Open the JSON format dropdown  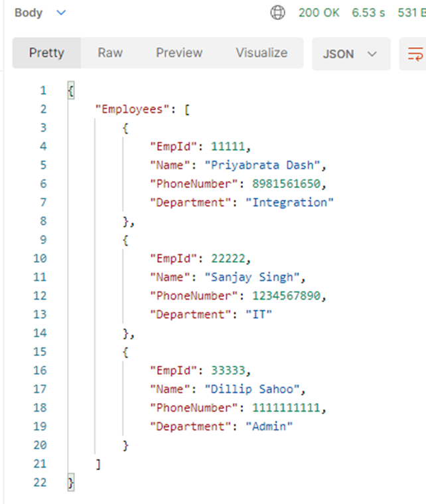(351, 54)
